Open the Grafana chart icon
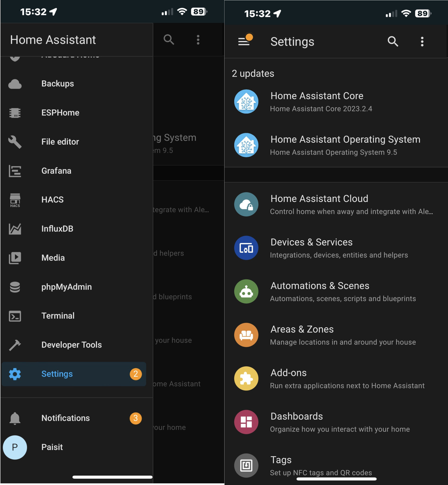 coord(15,171)
